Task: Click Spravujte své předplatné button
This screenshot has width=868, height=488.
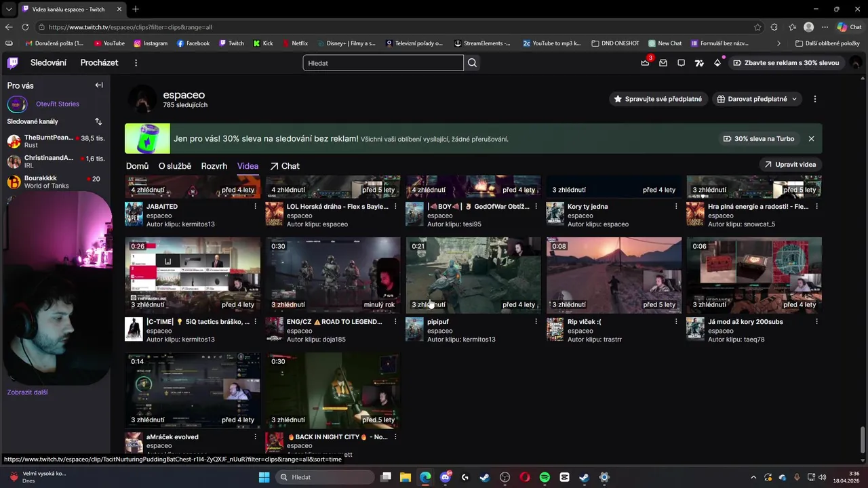Action: [x=658, y=99]
